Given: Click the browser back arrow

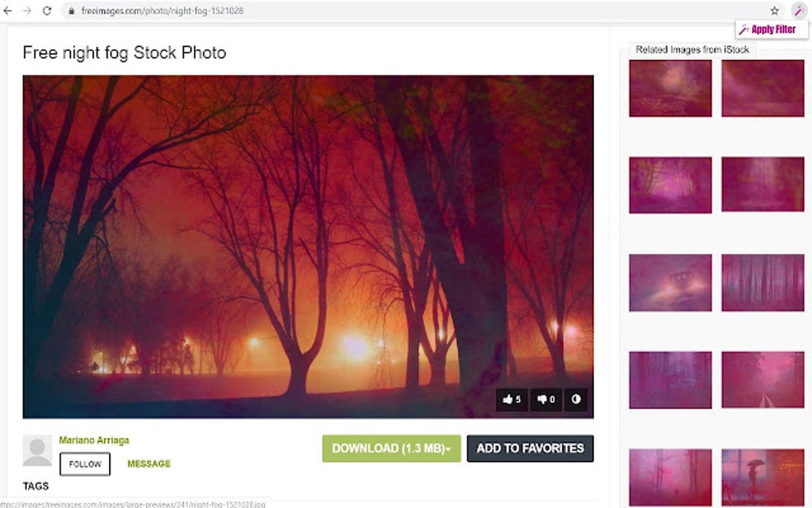Looking at the screenshot, I should 9,10.
